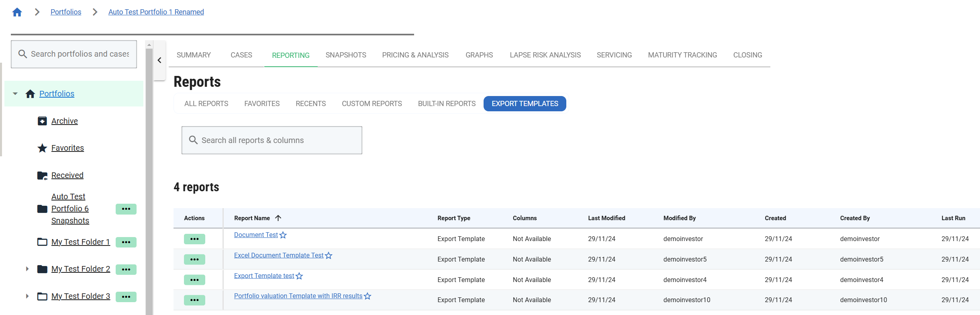
Task: Star the Excel Document Template Test report
Action: (329, 256)
